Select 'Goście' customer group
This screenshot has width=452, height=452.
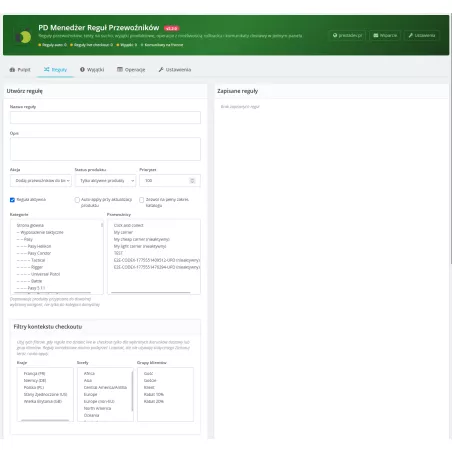tap(150, 381)
